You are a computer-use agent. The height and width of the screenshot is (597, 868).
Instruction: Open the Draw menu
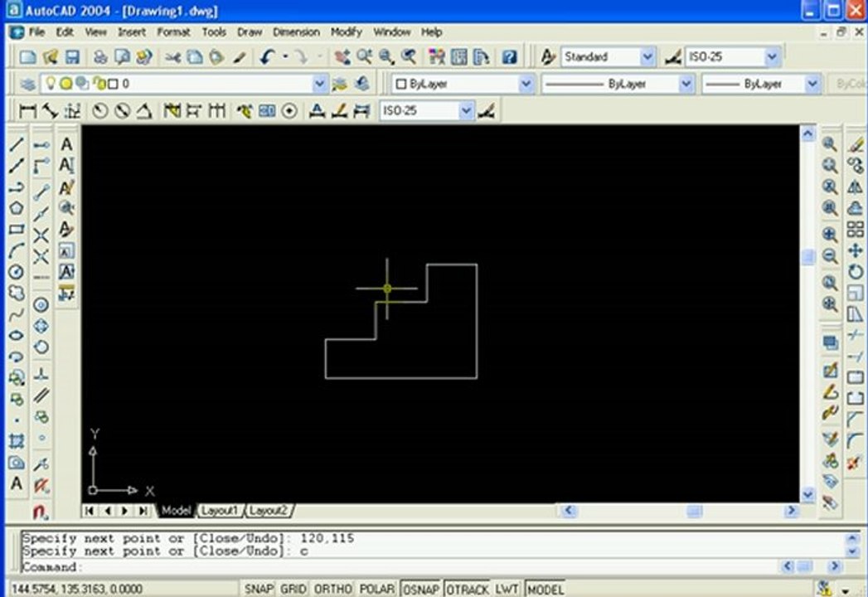tap(249, 32)
